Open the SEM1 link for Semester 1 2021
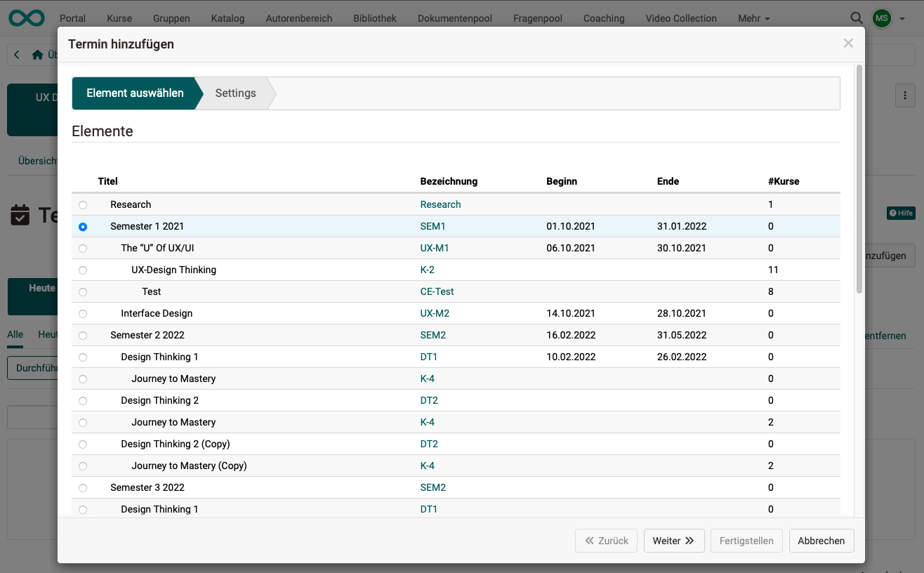Image resolution: width=924 pixels, height=573 pixels. tap(433, 226)
